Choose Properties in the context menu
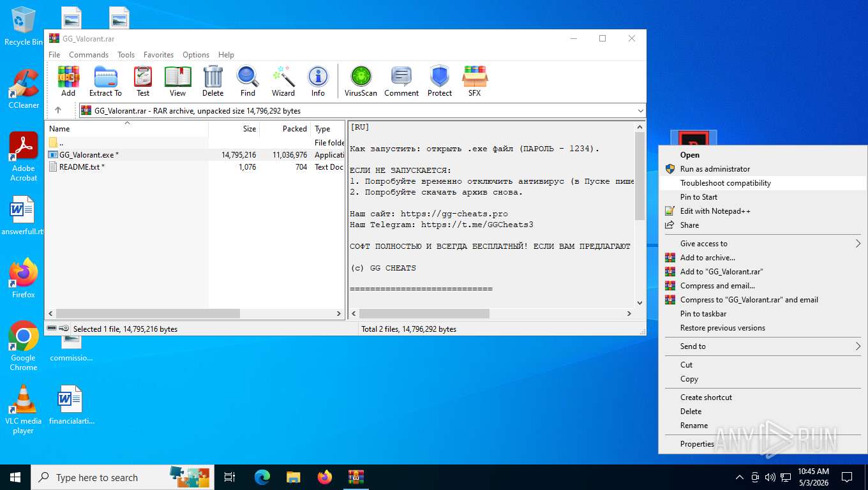Image resolution: width=868 pixels, height=490 pixels. pos(763,444)
